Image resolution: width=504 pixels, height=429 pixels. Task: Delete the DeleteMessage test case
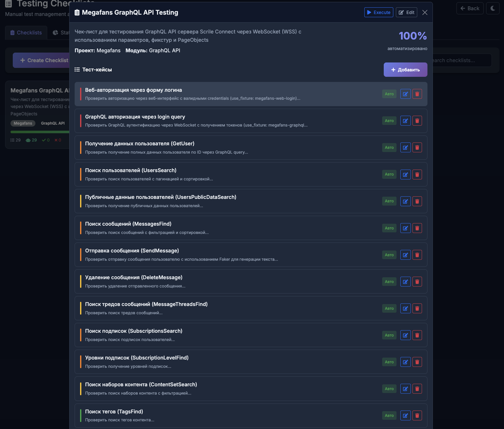click(417, 281)
